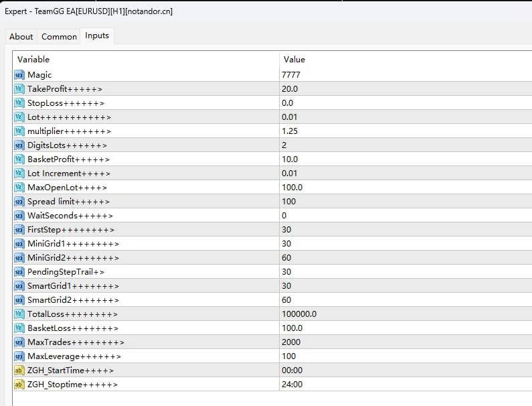Screen dimensions: 532x406
Task: Edit the TakeProfit value 20.0
Action: tap(290, 89)
